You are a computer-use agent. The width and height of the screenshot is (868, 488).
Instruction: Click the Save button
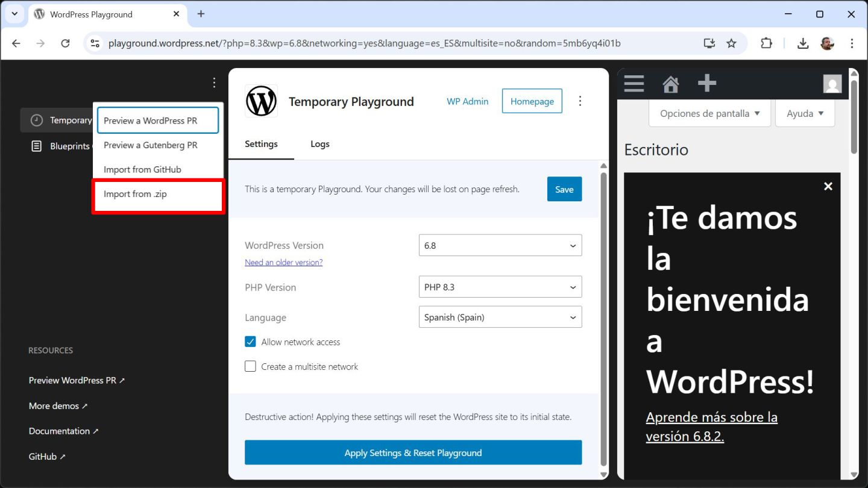tap(564, 189)
